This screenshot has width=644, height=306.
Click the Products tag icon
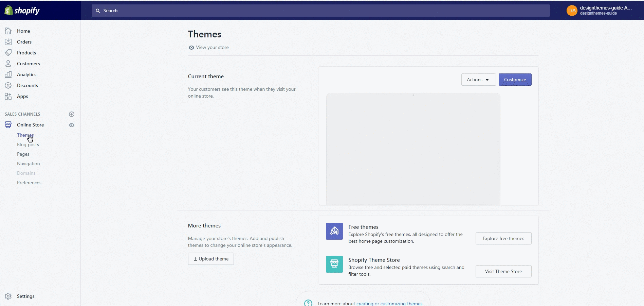(8, 53)
